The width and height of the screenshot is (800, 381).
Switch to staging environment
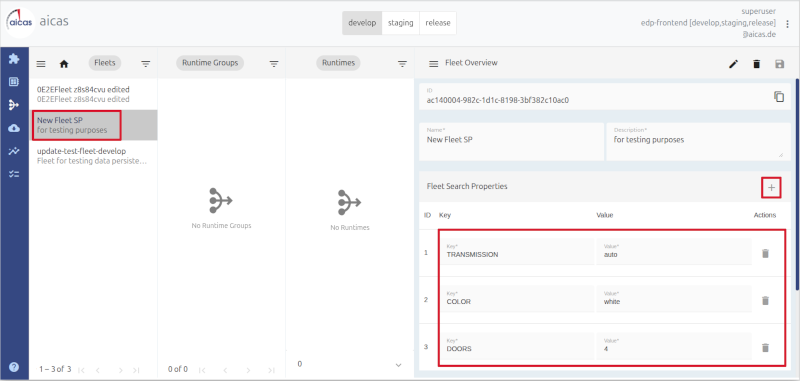pyautogui.click(x=401, y=23)
